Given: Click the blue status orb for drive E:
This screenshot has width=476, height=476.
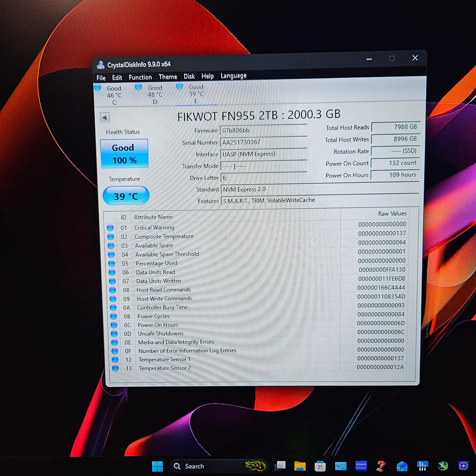Looking at the screenshot, I should pyautogui.click(x=180, y=86).
